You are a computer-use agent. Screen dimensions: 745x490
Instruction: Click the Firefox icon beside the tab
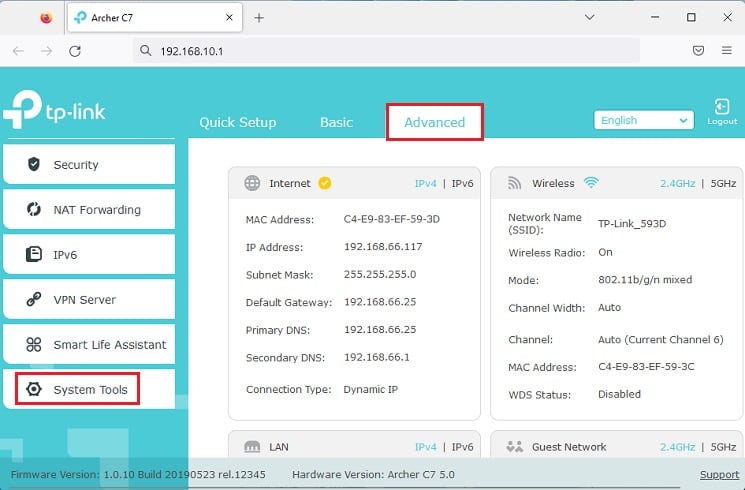pos(46,18)
